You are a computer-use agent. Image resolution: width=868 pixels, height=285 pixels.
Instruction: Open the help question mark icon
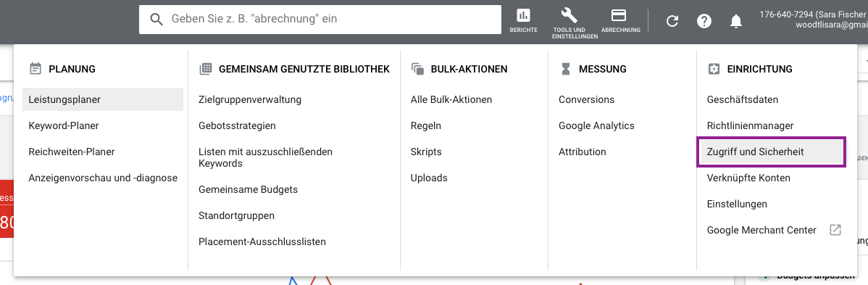click(x=704, y=21)
